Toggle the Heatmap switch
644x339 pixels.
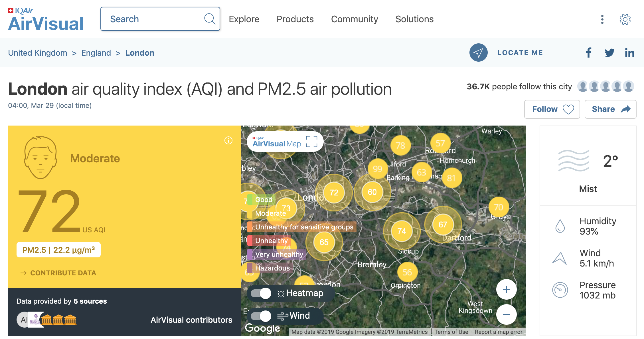pos(261,293)
